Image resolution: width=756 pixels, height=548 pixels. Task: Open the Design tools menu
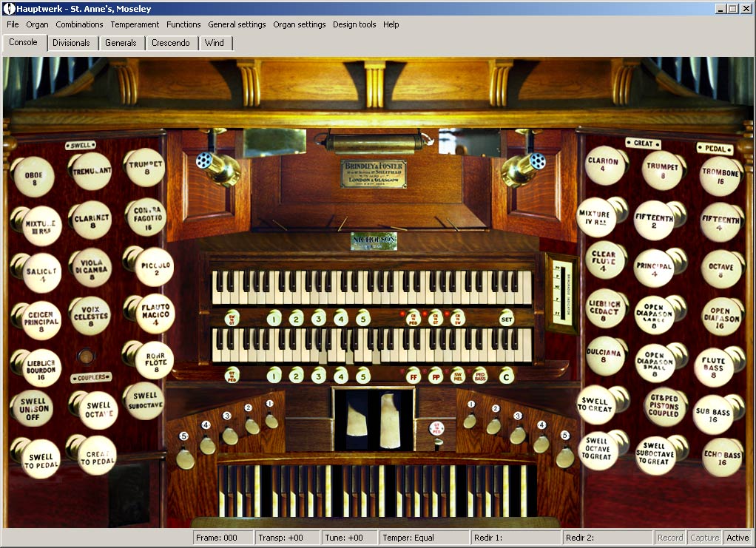pos(354,24)
